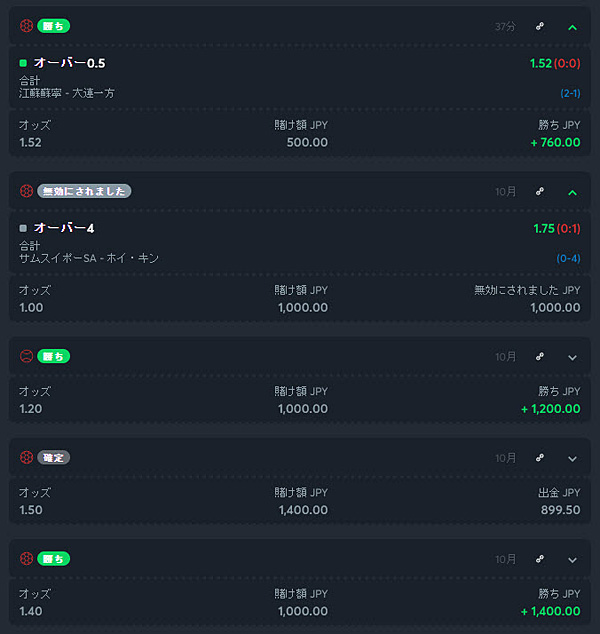
Task: Click the 確定 status badge
Action: 53,457
